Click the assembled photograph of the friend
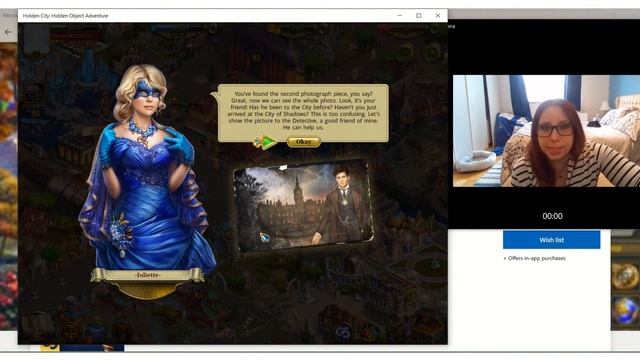 [x=303, y=205]
